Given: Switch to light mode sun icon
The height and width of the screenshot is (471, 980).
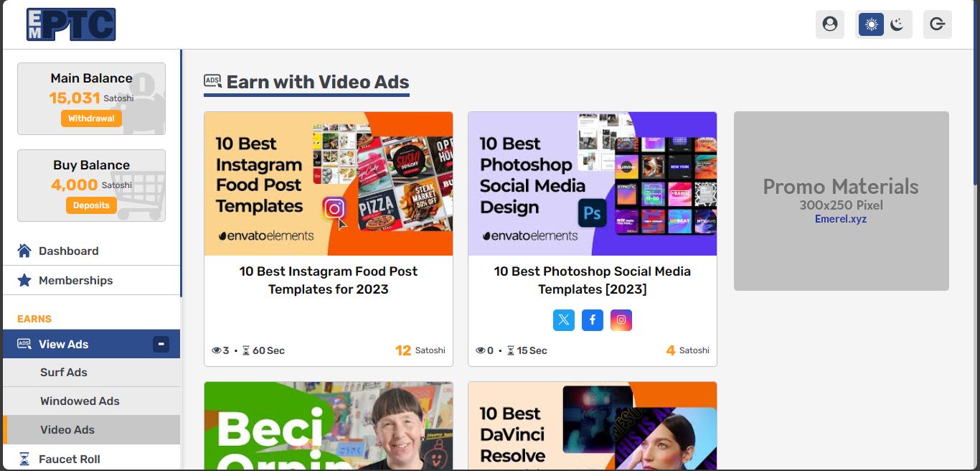Looking at the screenshot, I should pyautogui.click(x=871, y=24).
